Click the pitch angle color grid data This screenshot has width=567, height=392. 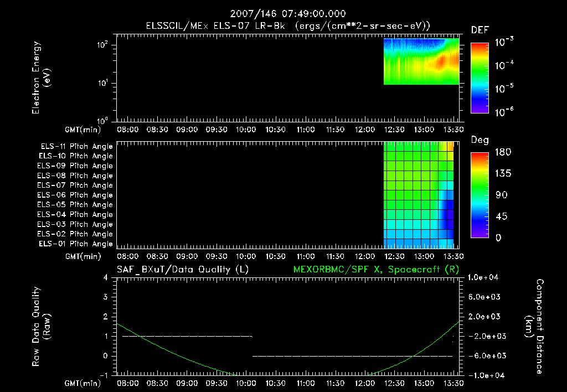pyautogui.click(x=419, y=194)
